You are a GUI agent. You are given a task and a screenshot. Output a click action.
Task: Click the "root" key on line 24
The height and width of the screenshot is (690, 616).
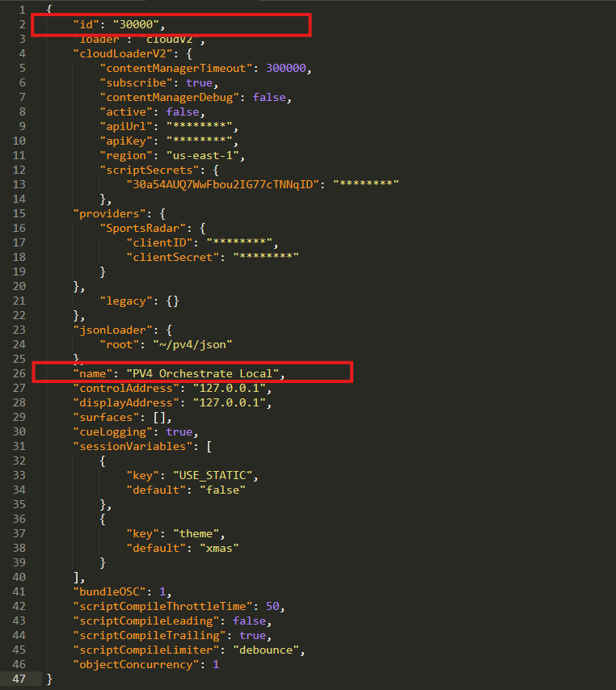[x=120, y=344]
